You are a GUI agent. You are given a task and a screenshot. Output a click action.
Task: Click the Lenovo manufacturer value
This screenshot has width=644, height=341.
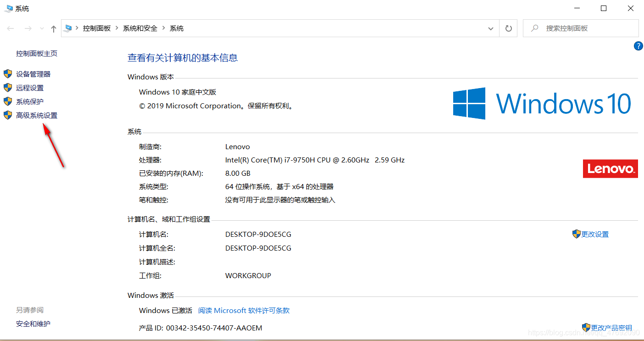[x=238, y=147]
